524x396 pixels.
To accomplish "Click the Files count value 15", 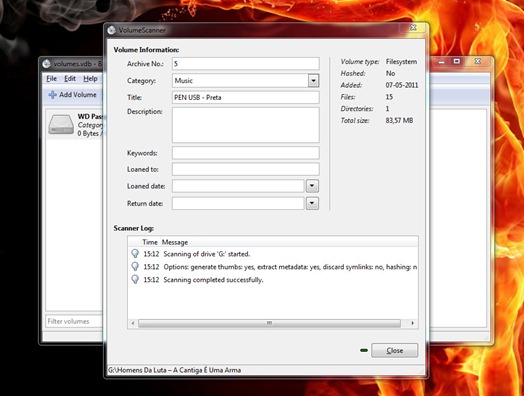I will [389, 97].
